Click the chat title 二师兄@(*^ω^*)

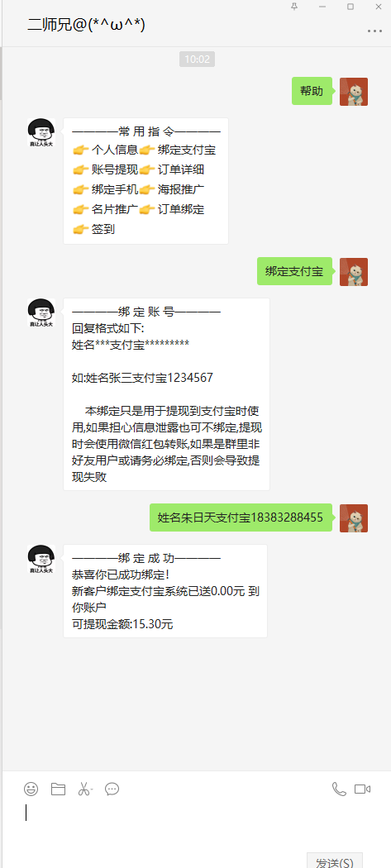click(87, 24)
